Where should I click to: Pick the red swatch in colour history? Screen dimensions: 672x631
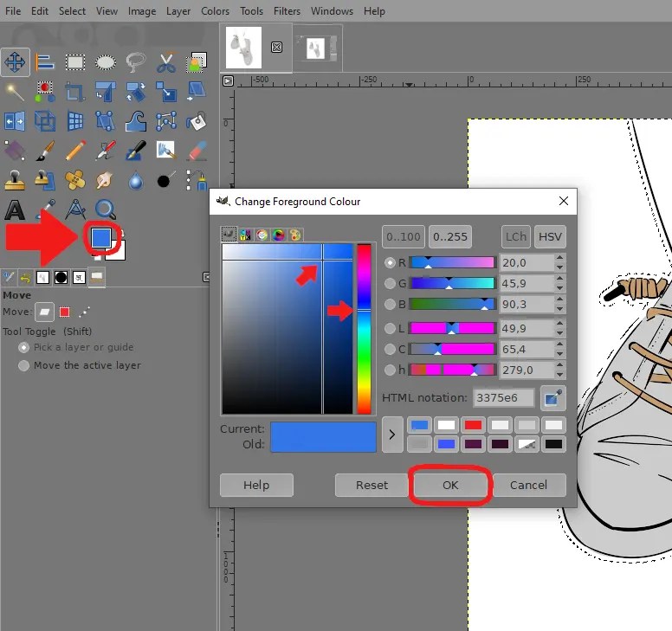pos(473,425)
